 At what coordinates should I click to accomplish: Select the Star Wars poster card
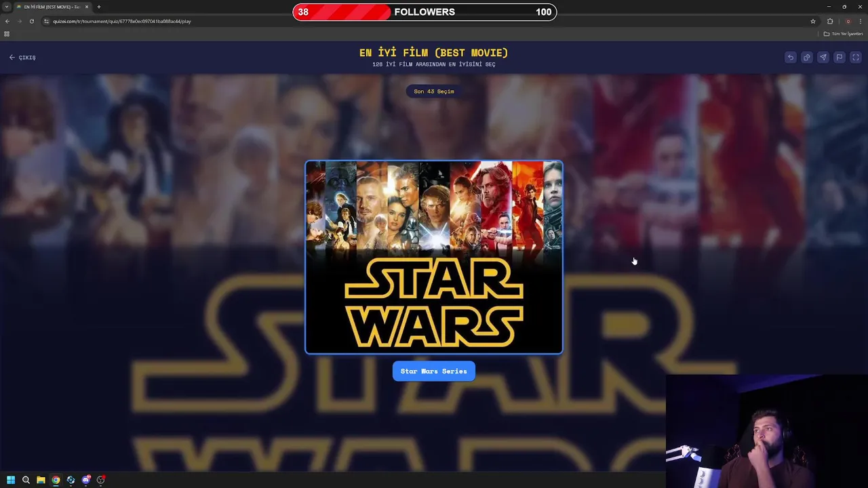click(x=434, y=258)
